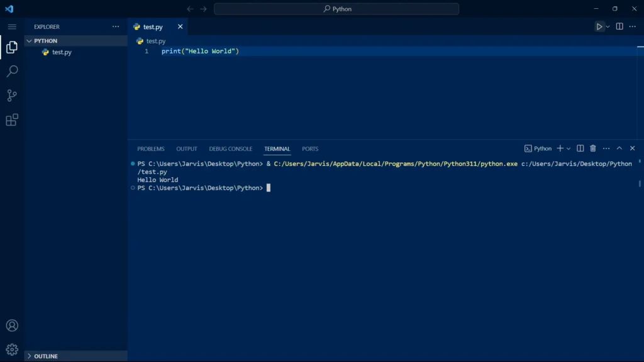644x362 pixels.
Task: Close the bottom panel
Action: (x=633, y=148)
